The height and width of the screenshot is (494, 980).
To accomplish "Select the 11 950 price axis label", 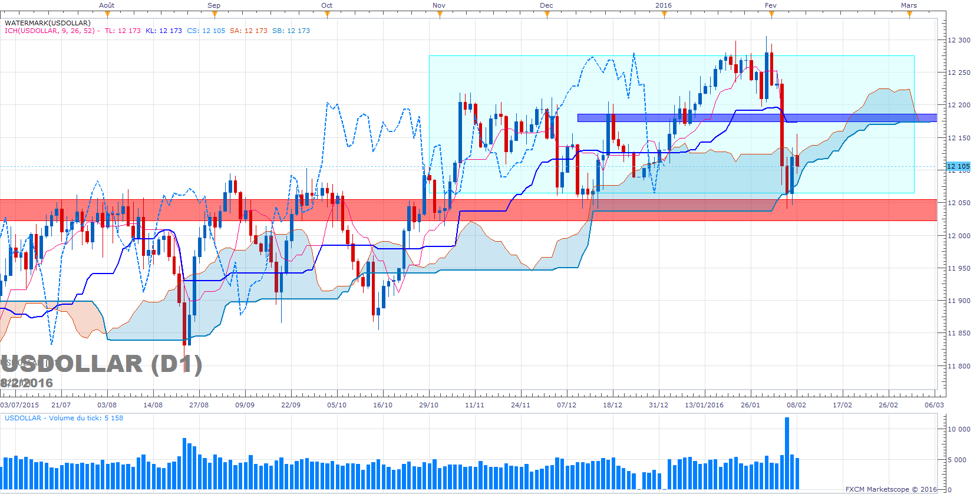I will click(x=959, y=268).
